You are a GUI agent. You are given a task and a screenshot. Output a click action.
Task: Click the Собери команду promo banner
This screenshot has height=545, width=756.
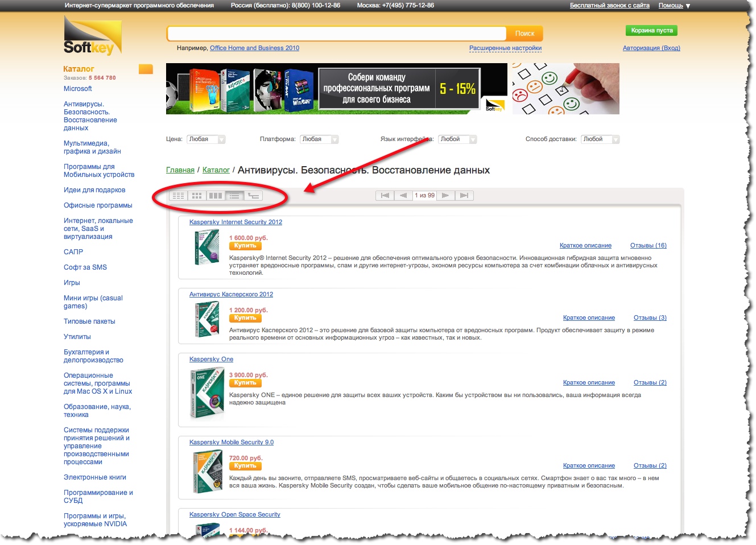(336, 89)
